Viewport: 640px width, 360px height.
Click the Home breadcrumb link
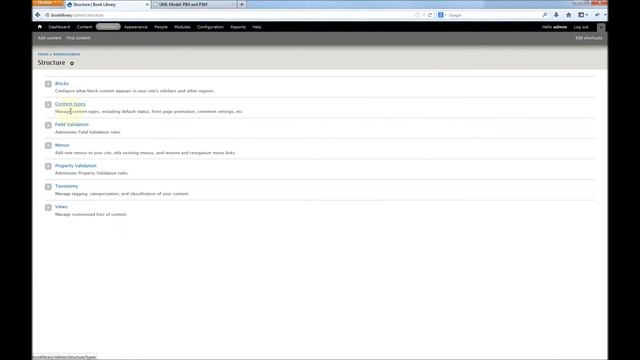click(x=43, y=54)
